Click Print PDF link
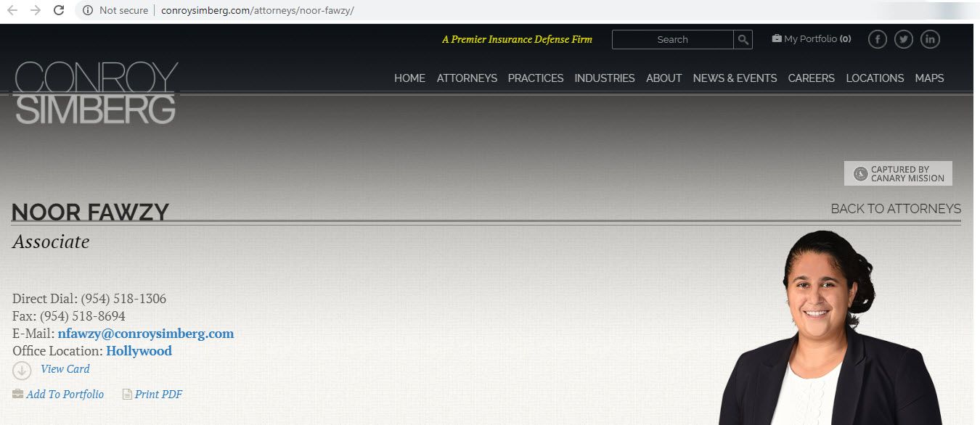Screen dimensions: 980x425 point(158,395)
